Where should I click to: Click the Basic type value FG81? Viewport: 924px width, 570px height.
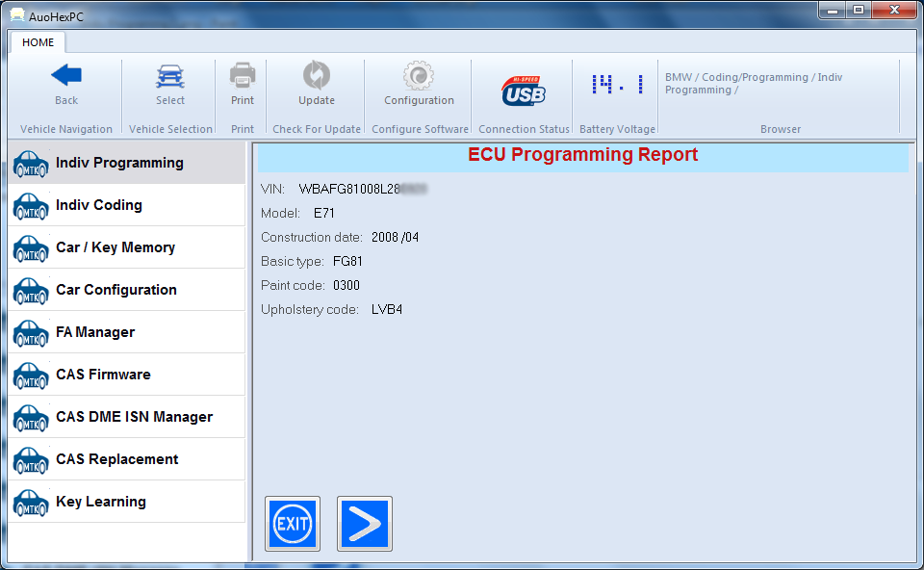[x=347, y=262]
